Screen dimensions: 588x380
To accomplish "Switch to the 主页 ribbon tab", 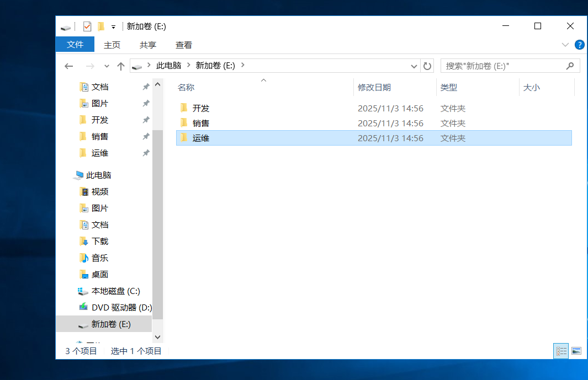I will pos(112,45).
